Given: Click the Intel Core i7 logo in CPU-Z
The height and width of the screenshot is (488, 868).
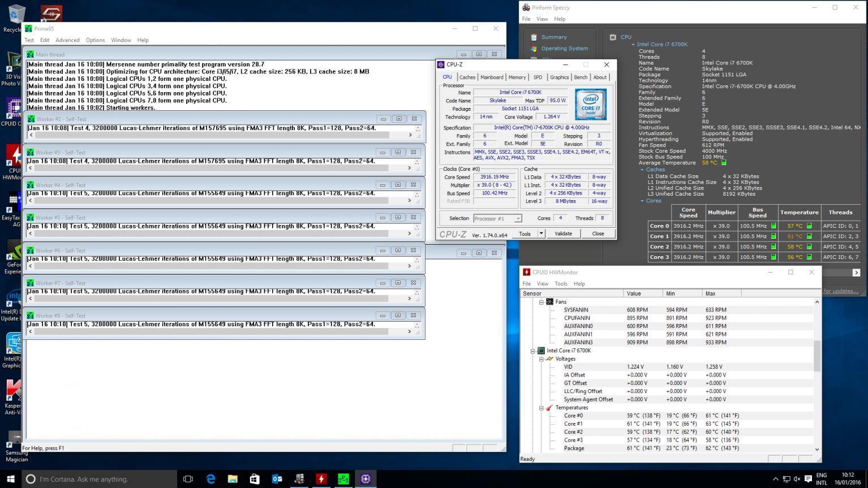Looking at the screenshot, I should [590, 104].
